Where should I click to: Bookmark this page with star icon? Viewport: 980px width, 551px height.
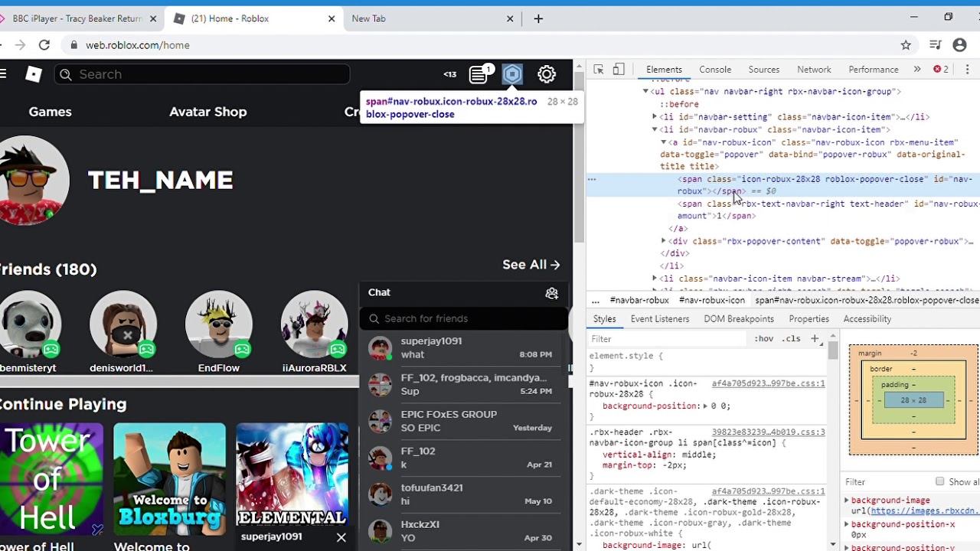(906, 45)
